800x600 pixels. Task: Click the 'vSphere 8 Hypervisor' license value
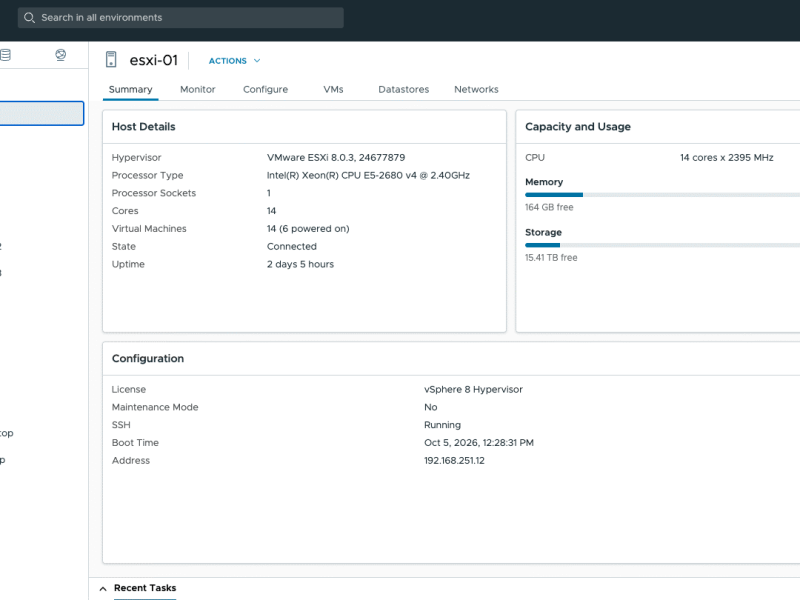473,389
